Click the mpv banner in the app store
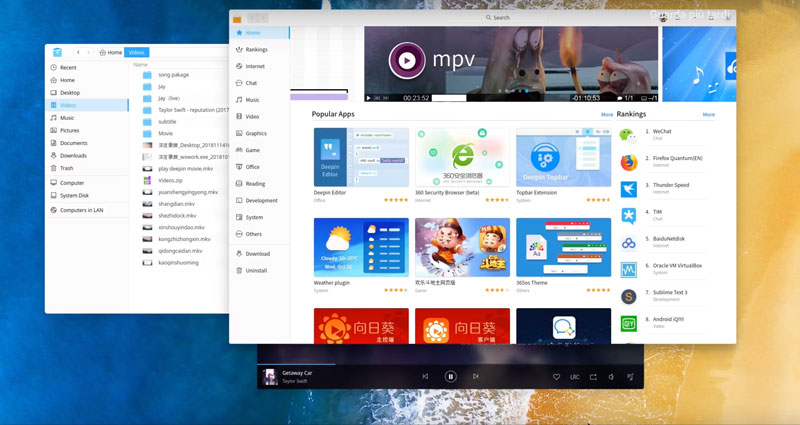 511,64
